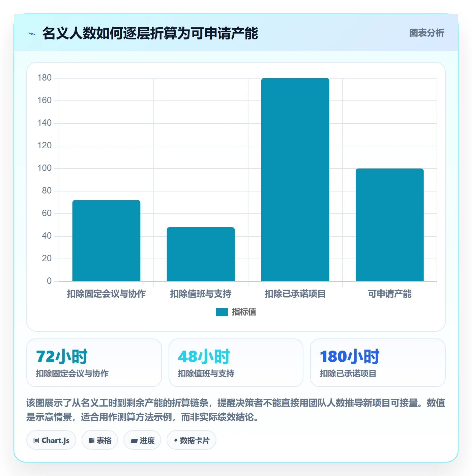Click the description paragraph starting 该图展示了
This screenshot has width=472, height=476.
pyautogui.click(x=236, y=410)
